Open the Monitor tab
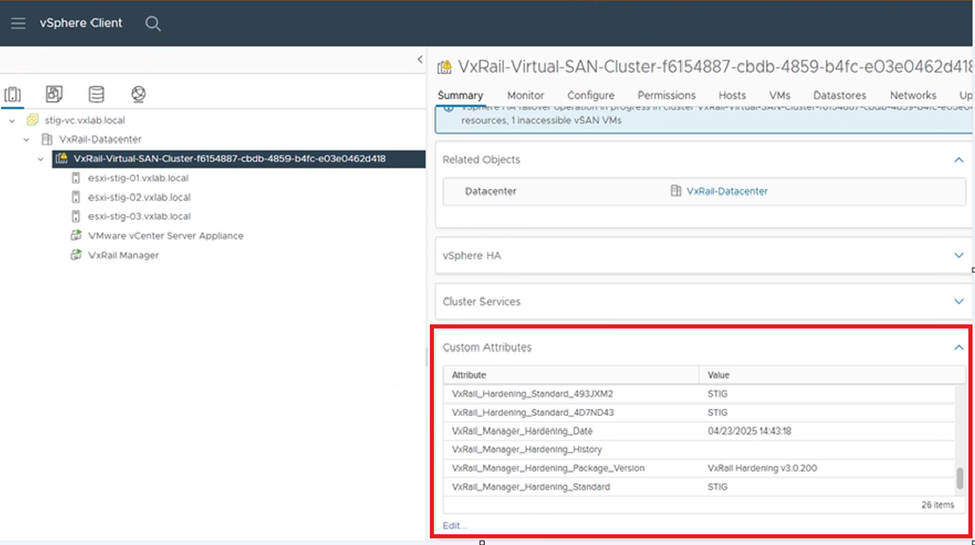 click(x=525, y=95)
